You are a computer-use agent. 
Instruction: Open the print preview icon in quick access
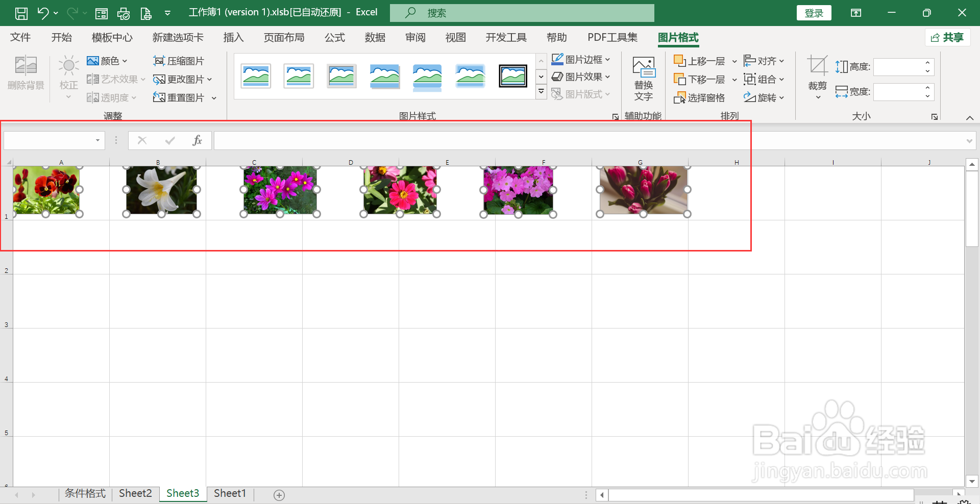click(124, 13)
